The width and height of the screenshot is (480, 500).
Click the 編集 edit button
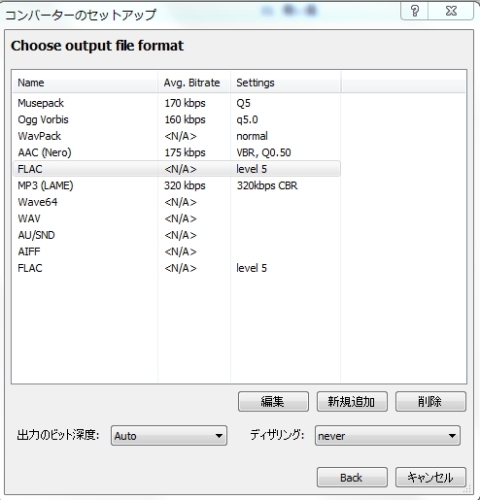pos(273,401)
